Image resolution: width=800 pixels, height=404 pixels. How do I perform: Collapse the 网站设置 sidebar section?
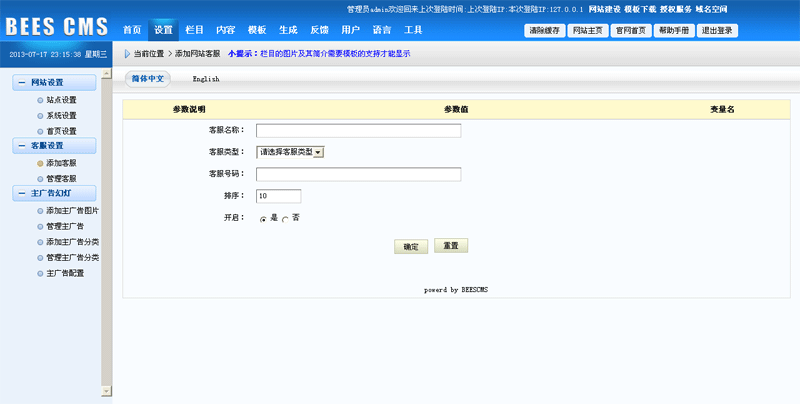point(54,82)
